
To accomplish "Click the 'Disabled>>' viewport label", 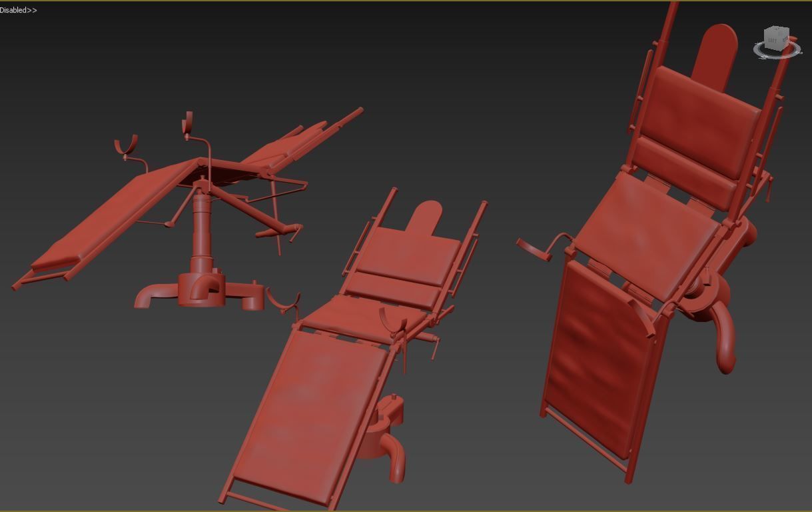I will tap(19, 10).
